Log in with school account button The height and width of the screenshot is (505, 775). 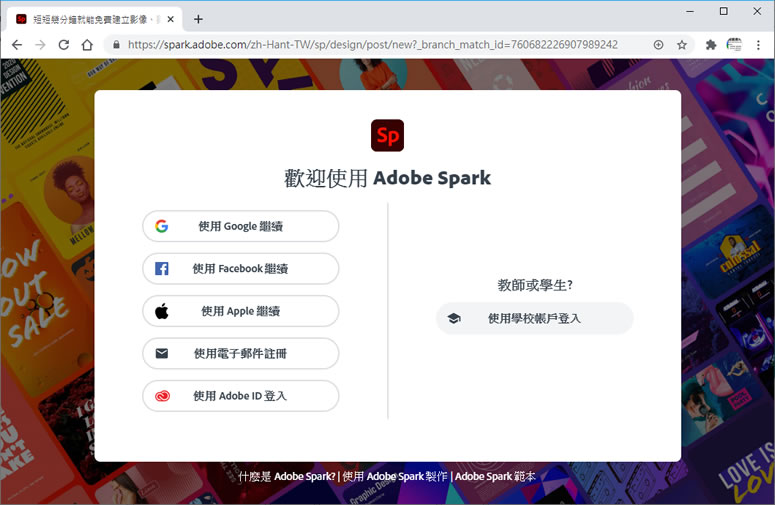534,319
